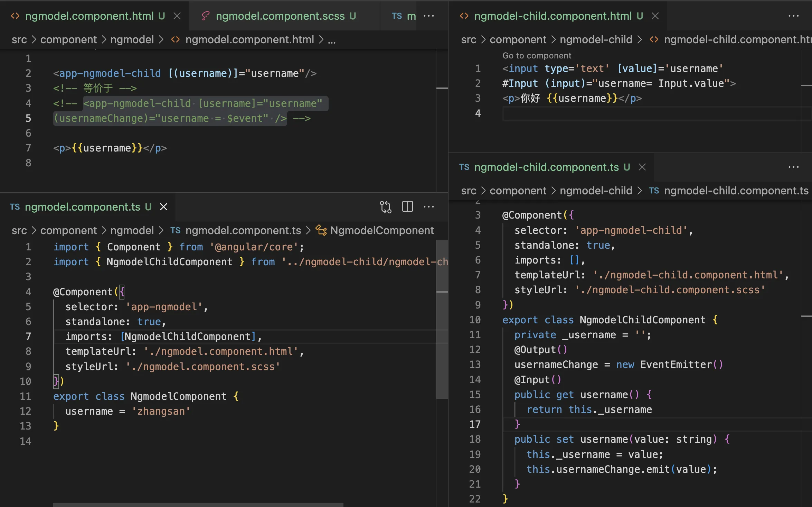Image resolution: width=812 pixels, height=507 pixels.
Task: Click the 'zhangsan' string value
Action: [161, 411]
